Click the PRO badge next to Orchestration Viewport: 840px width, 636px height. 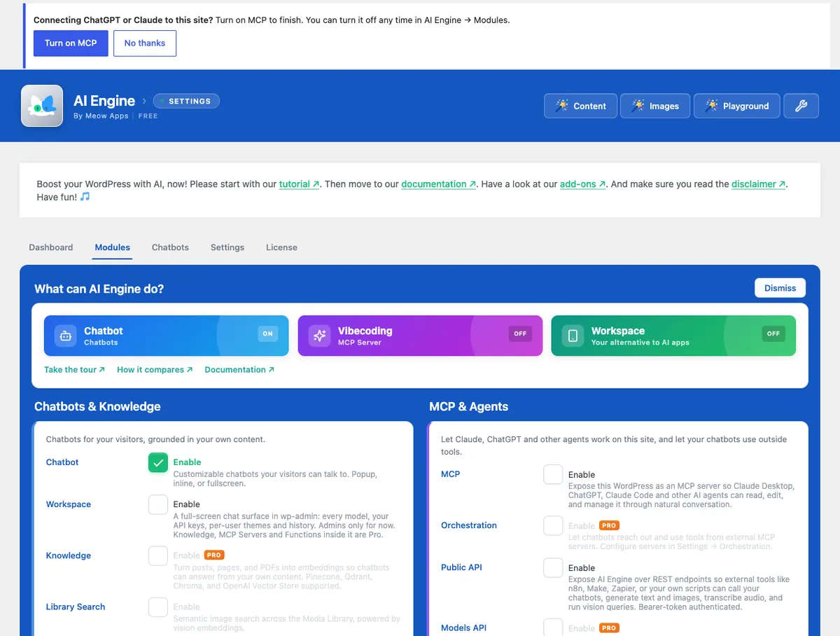609,525
